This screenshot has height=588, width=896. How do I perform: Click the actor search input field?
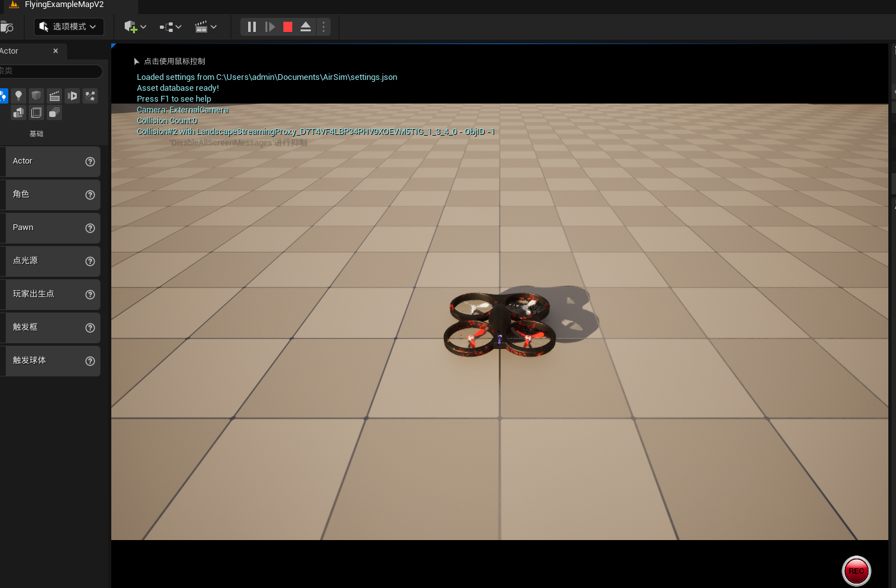[x=51, y=72]
